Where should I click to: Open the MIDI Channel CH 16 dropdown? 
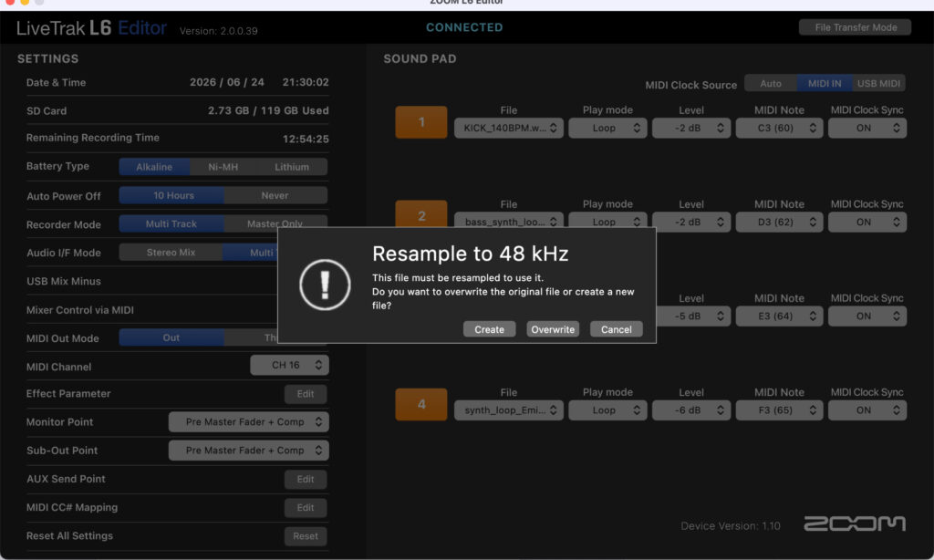289,365
